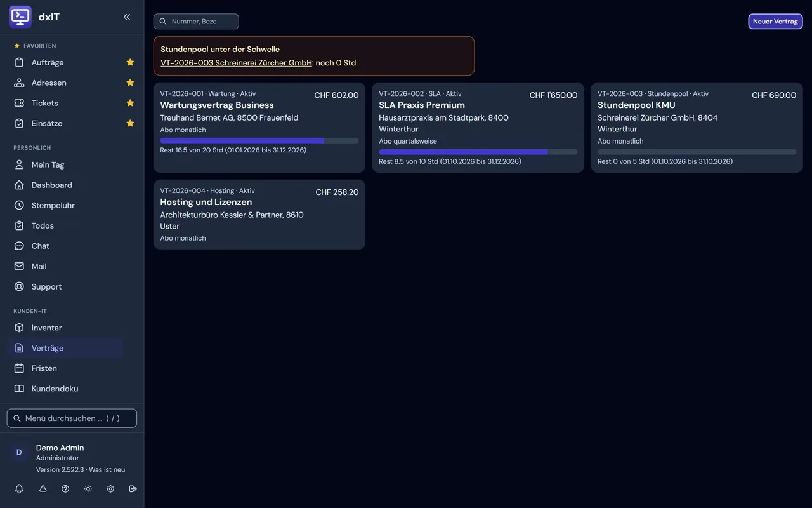Toggle favorite star next to Einsätze
The width and height of the screenshot is (812, 508).
click(130, 123)
